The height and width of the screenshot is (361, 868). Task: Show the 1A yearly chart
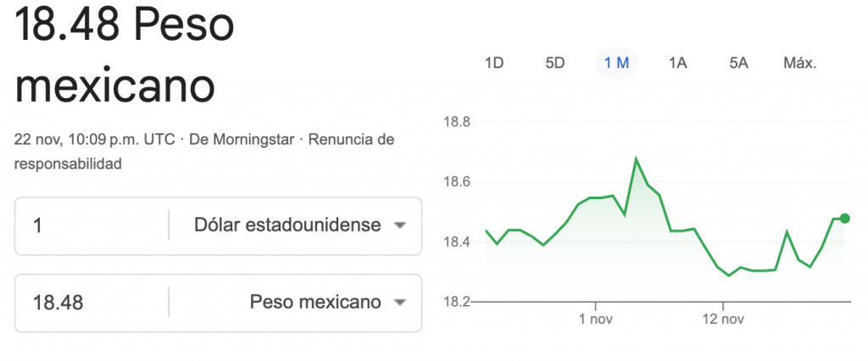[677, 63]
